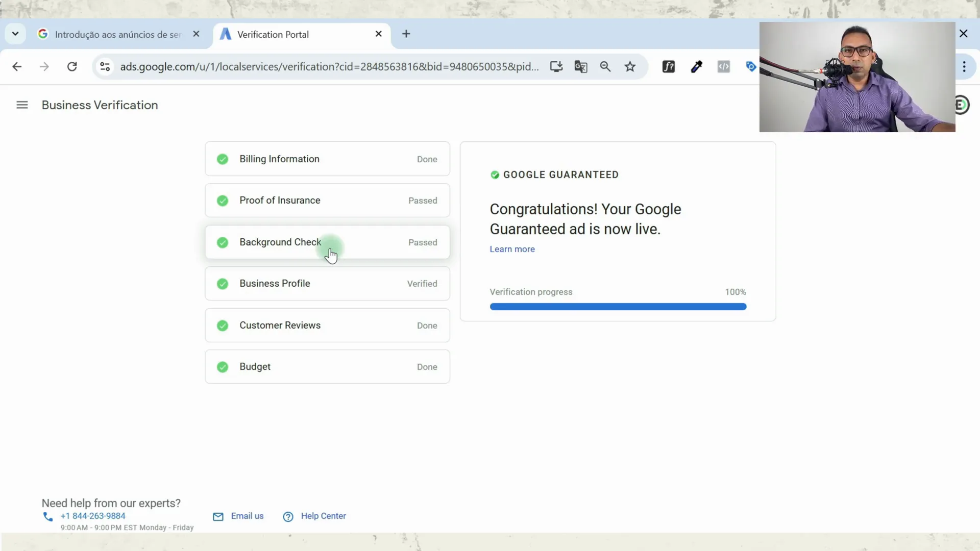Open the Proof of Insurance step
Image resolution: width=980 pixels, height=551 pixels.
click(327, 201)
